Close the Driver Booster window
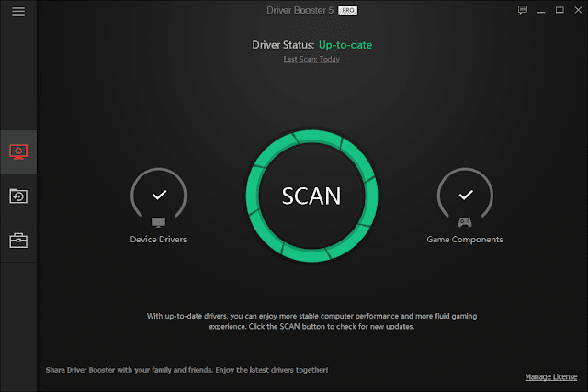588x392 pixels. point(578,10)
